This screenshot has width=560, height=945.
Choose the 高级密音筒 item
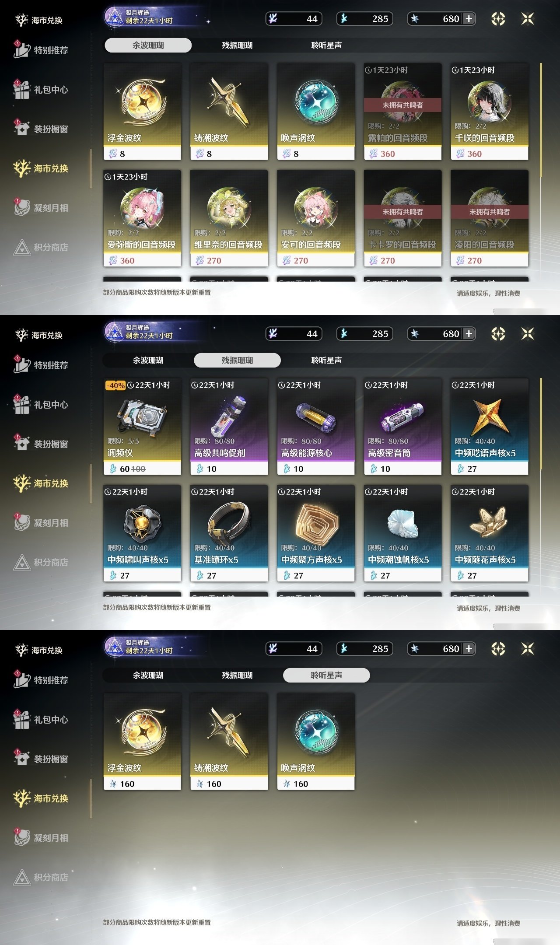tap(402, 427)
